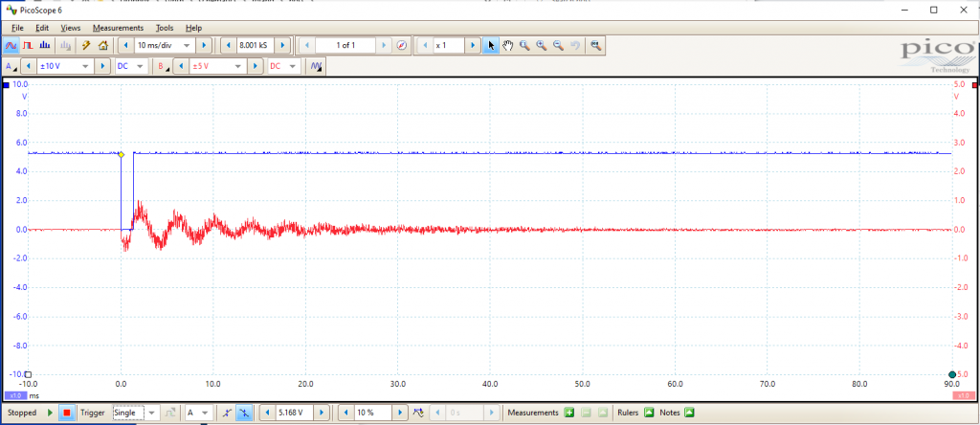Increase pre-trigger 10 % value

point(401,414)
